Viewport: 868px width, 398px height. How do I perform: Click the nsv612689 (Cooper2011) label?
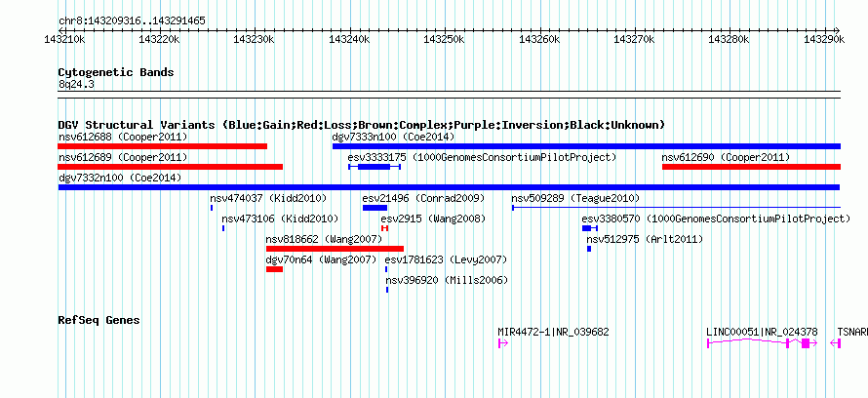click(123, 157)
